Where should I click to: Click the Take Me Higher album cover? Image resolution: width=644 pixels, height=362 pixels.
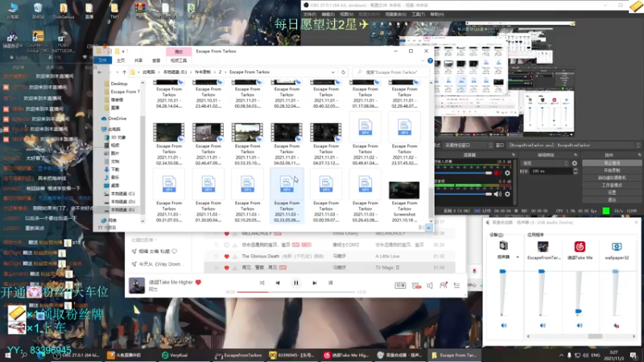click(137, 286)
